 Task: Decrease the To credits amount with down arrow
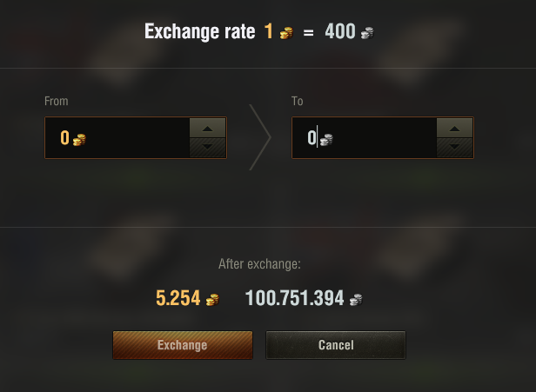454,148
